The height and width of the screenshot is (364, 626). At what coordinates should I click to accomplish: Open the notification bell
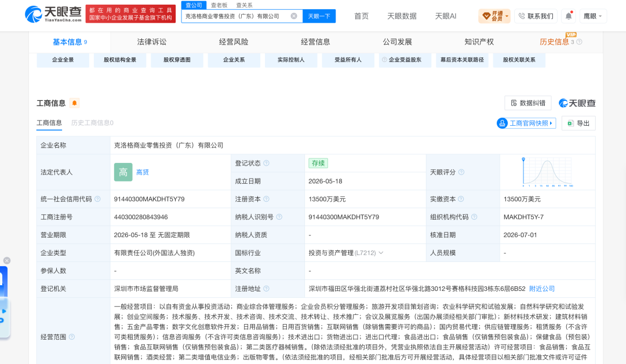point(569,16)
